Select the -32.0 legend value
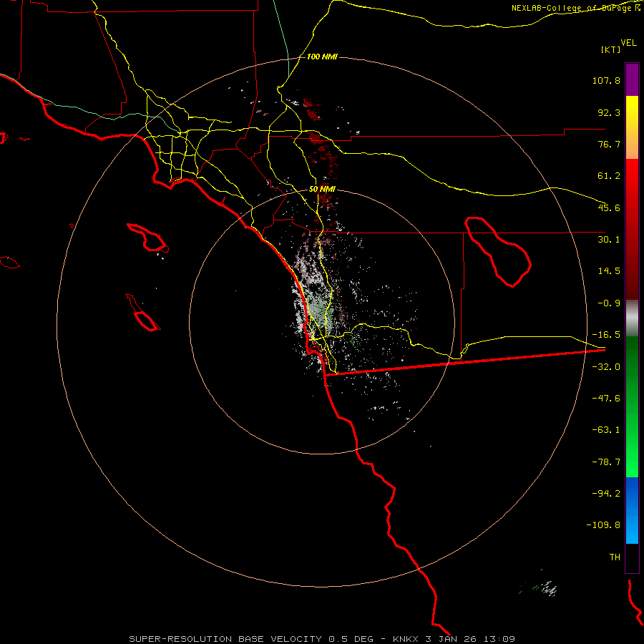644x644 pixels. [x=606, y=367]
